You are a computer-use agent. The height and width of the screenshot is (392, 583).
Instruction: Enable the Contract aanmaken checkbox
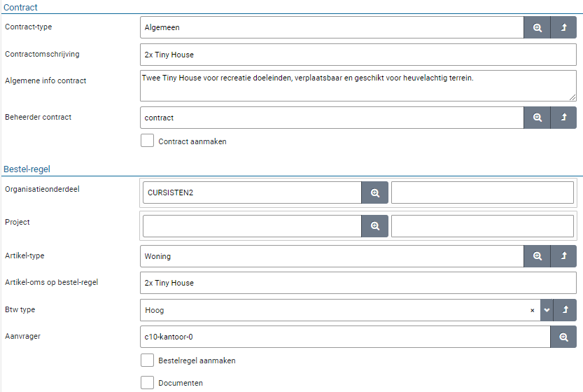147,141
